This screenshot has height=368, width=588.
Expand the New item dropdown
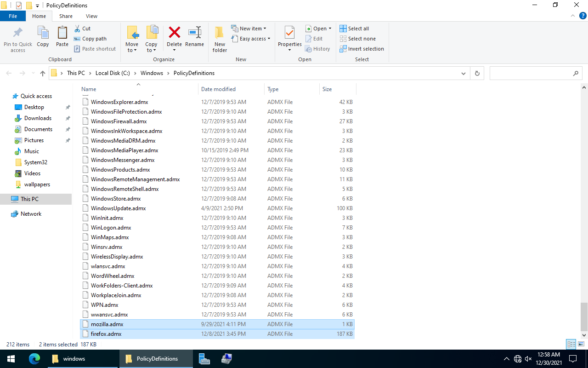point(265,29)
